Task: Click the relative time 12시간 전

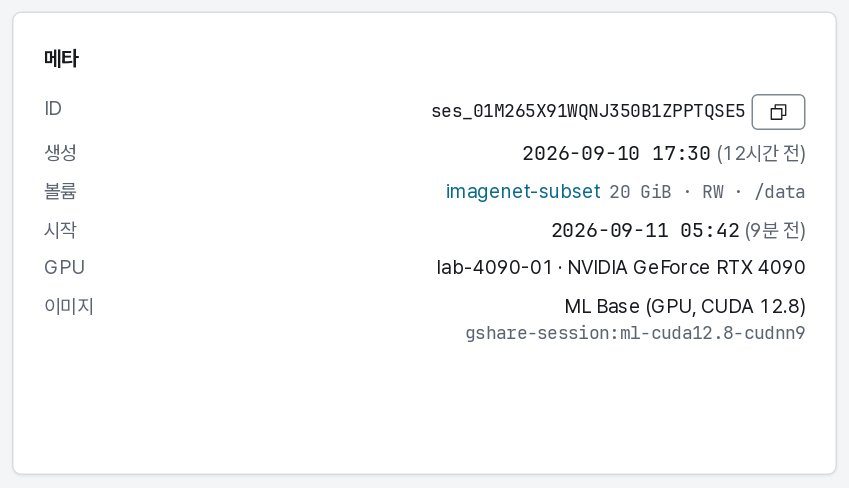Action: pyautogui.click(x=761, y=154)
